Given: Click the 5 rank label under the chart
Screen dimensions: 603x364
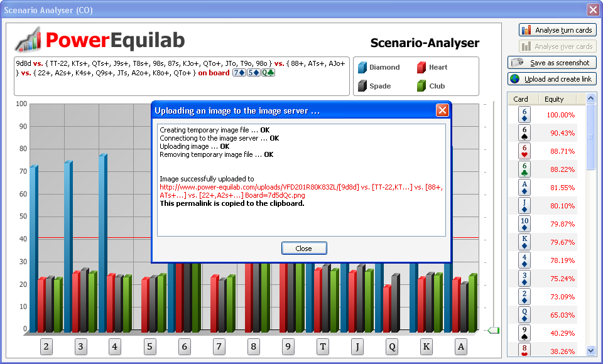Looking at the screenshot, I should coord(149,346).
